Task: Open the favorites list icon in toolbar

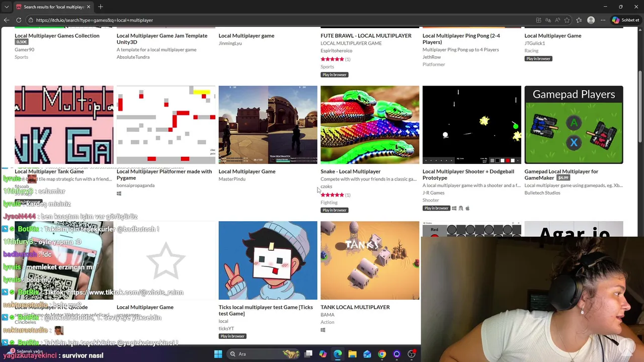Action: (579, 20)
